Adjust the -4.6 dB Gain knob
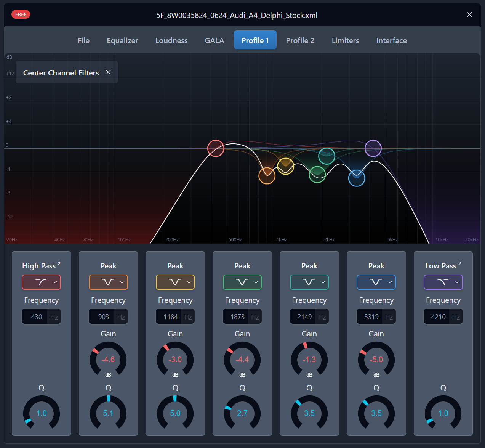Viewport: 485px width, 448px height. tap(108, 359)
